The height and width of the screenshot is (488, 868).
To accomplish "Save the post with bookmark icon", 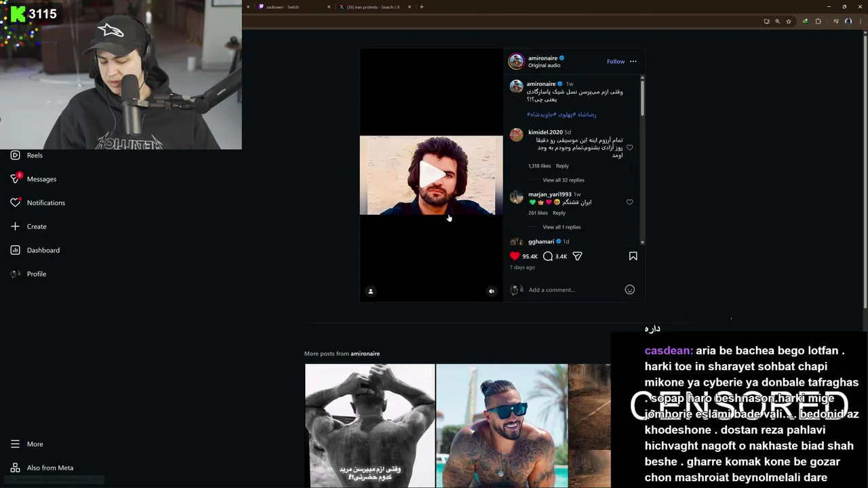I will (633, 256).
